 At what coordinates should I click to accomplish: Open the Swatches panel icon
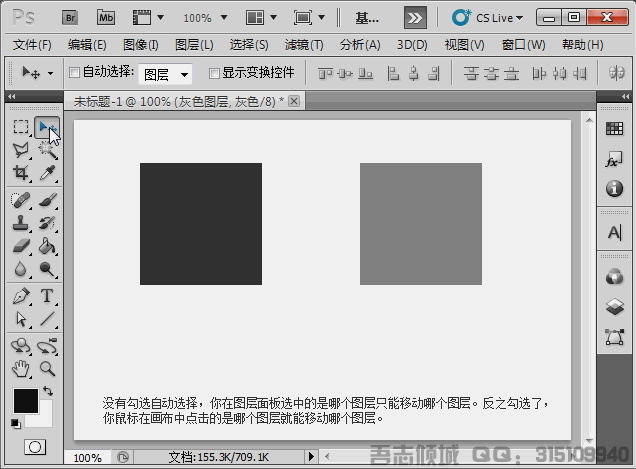(615, 129)
